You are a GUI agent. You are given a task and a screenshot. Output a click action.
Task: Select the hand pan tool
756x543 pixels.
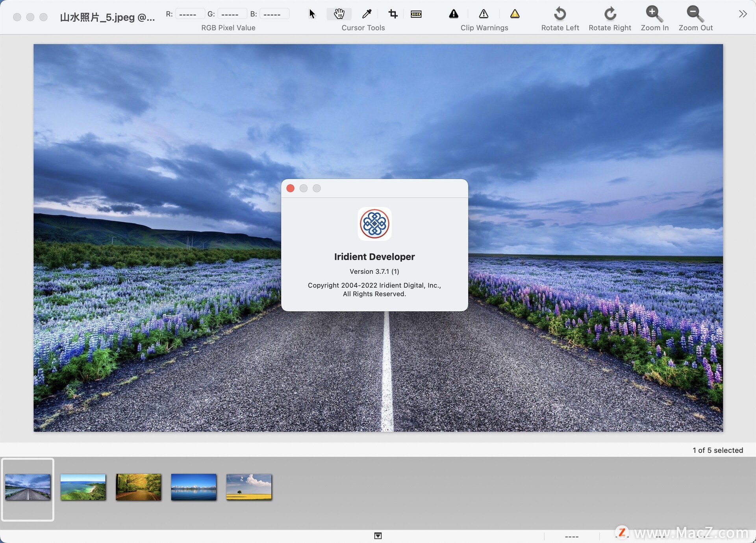tap(339, 14)
